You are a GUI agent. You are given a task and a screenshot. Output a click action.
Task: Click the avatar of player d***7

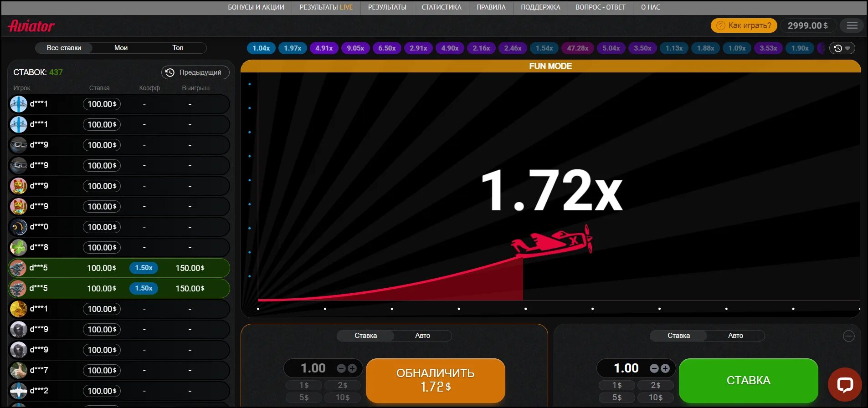[19, 370]
